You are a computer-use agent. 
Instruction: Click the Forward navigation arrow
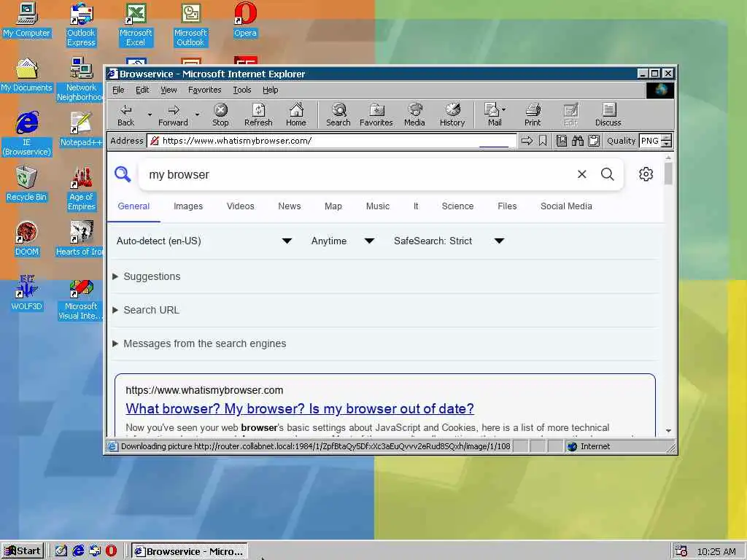pos(173,115)
